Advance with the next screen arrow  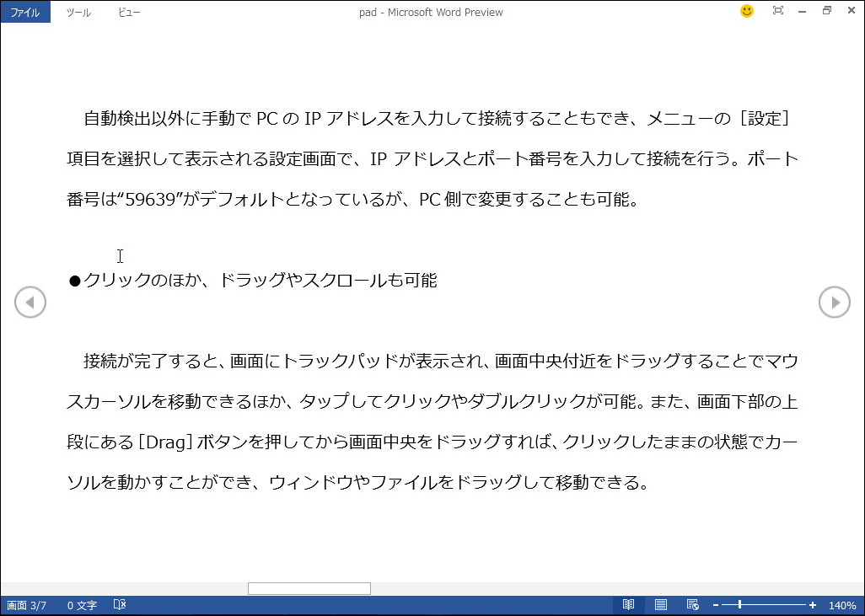pyautogui.click(x=834, y=302)
